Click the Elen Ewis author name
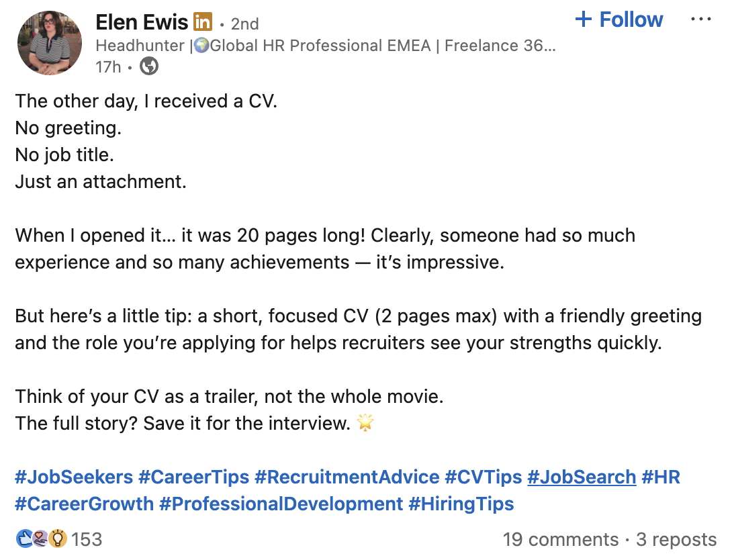The height and width of the screenshot is (560, 732). 142,22
